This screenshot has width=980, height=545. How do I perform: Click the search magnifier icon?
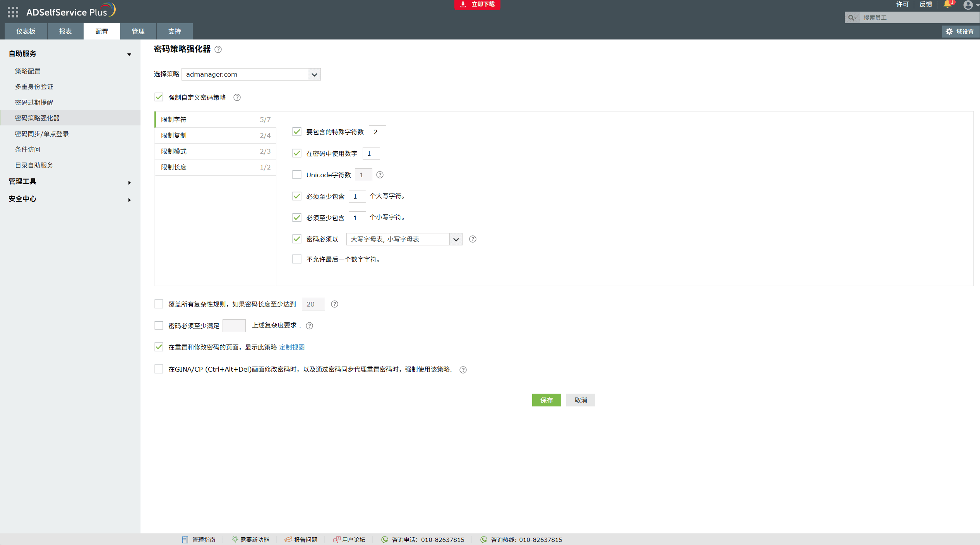coord(851,18)
